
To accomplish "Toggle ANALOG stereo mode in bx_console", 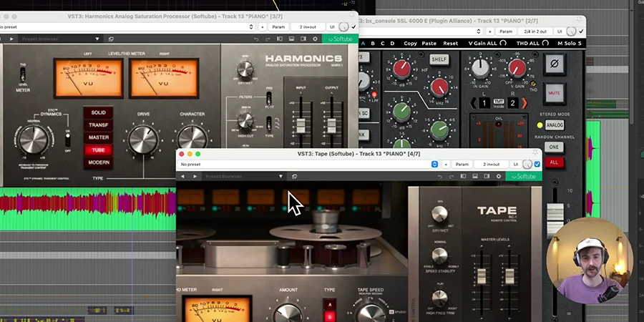I will (555, 125).
